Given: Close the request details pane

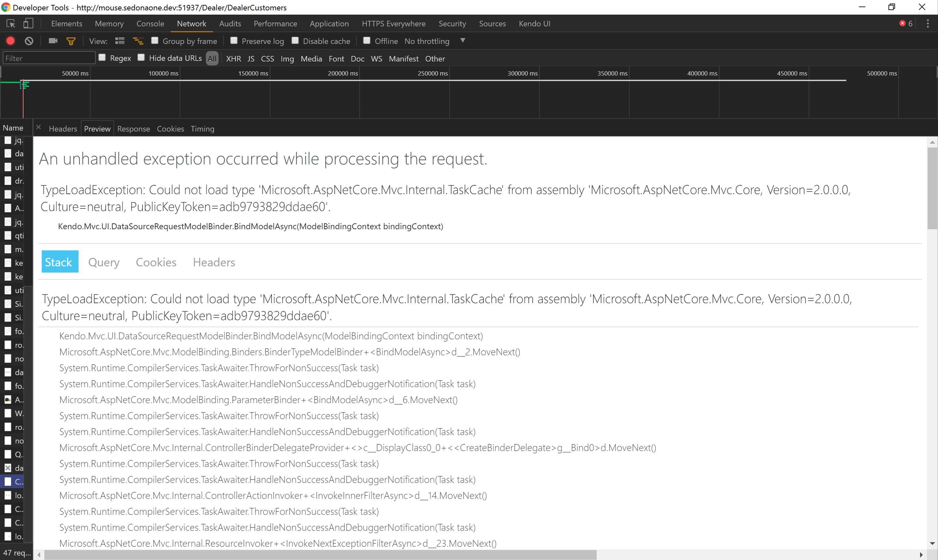Looking at the screenshot, I should tap(38, 127).
